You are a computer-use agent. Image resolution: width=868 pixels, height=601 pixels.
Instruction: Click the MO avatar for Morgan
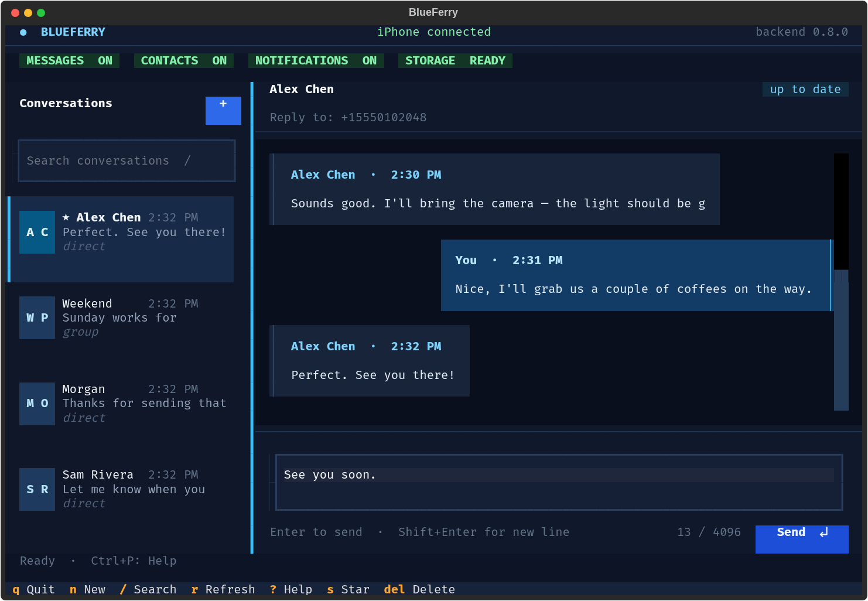[x=37, y=404]
